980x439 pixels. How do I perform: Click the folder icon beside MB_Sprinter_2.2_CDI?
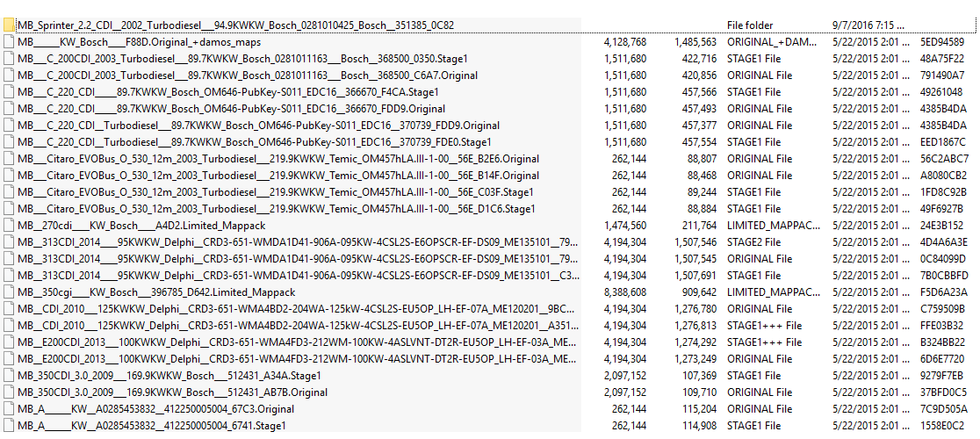pos(8,25)
